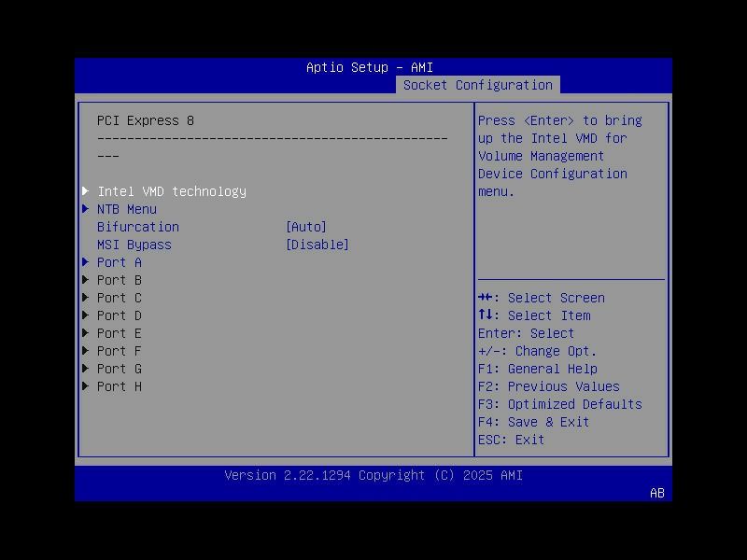The width and height of the screenshot is (747, 560).
Task: Switch to the Socket Configuration tab
Action: [x=477, y=84]
